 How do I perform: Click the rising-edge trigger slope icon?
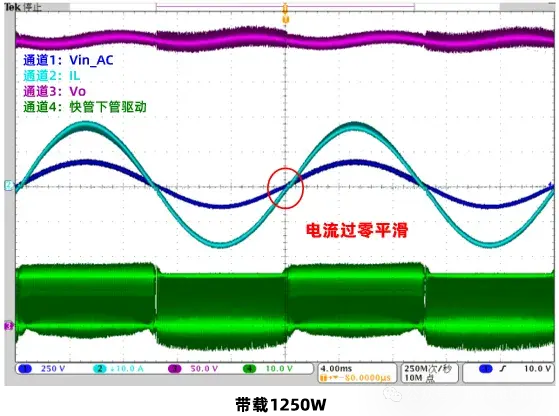point(503,369)
